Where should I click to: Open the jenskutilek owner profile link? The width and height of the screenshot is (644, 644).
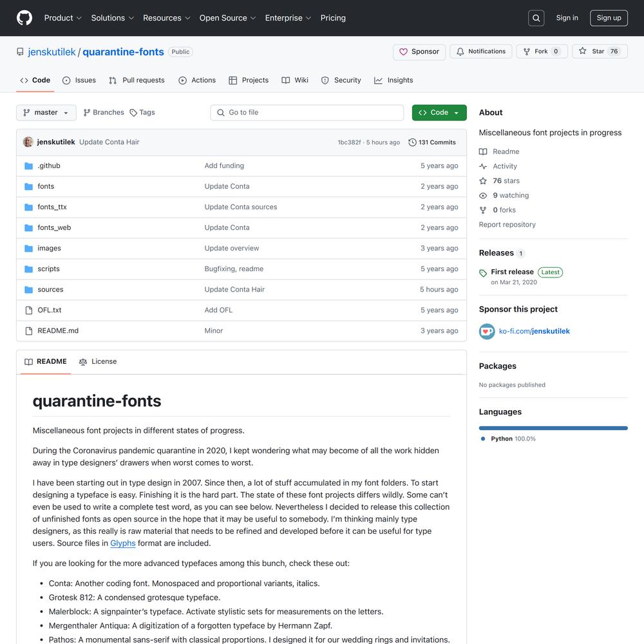coord(52,52)
